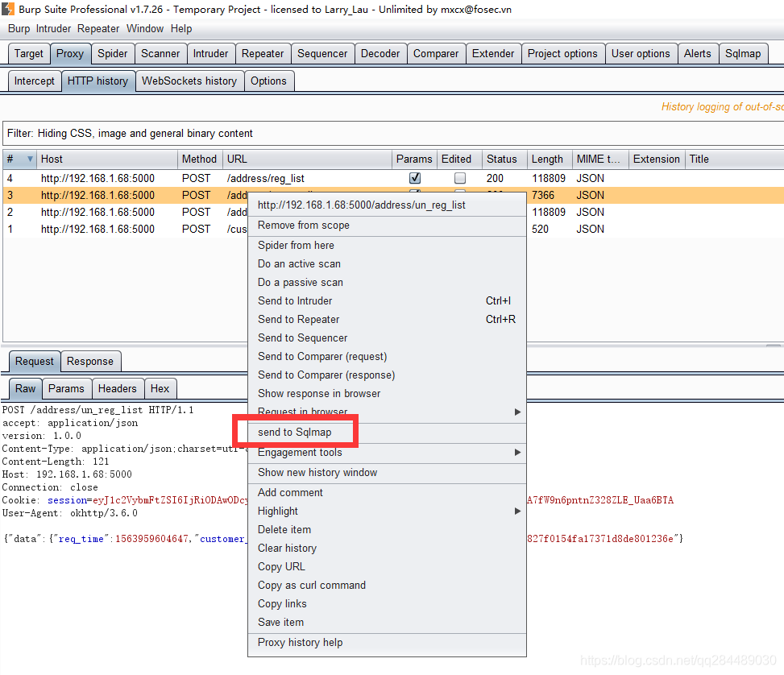Choose Proxy history help
The image size is (784, 675).
point(387,643)
